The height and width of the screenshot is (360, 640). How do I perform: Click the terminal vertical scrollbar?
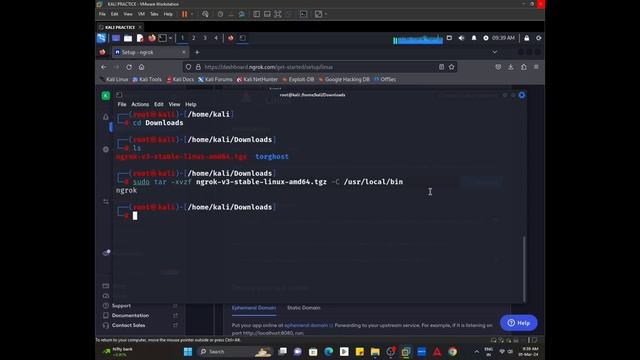(524, 268)
